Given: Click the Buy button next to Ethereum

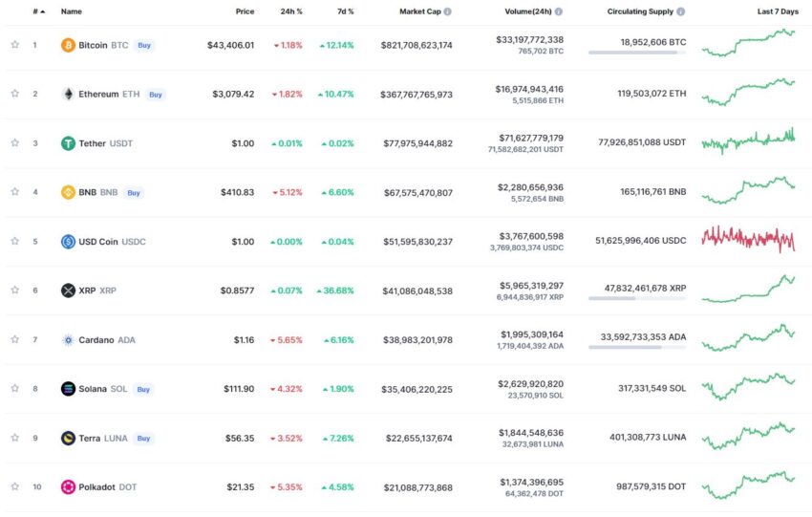Looking at the screenshot, I should 156,95.
